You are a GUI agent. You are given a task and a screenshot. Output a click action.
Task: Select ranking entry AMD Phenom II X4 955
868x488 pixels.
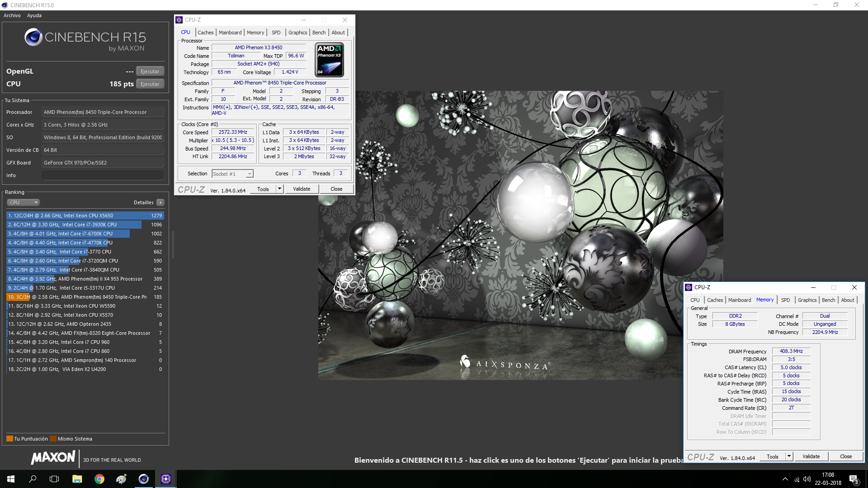85,279
